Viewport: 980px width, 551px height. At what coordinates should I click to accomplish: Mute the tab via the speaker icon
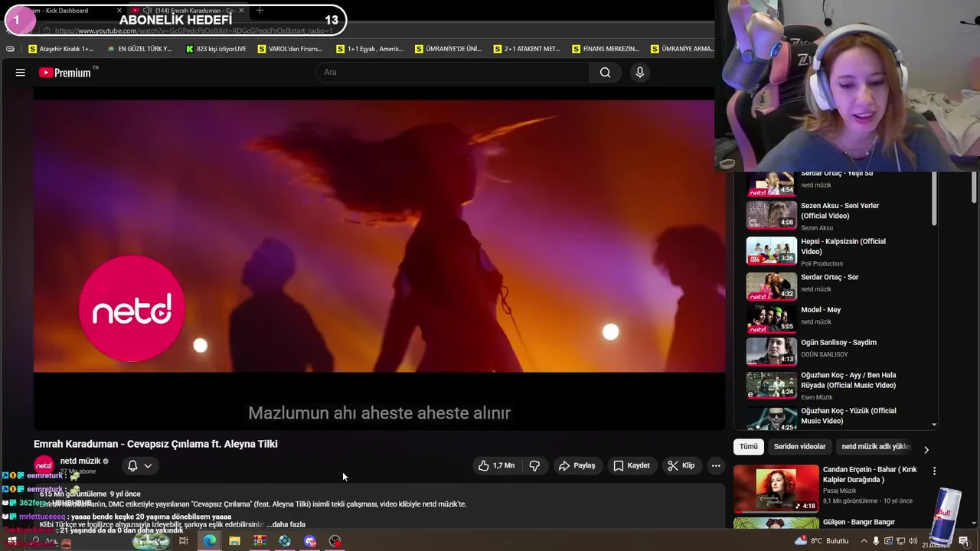coord(146,11)
